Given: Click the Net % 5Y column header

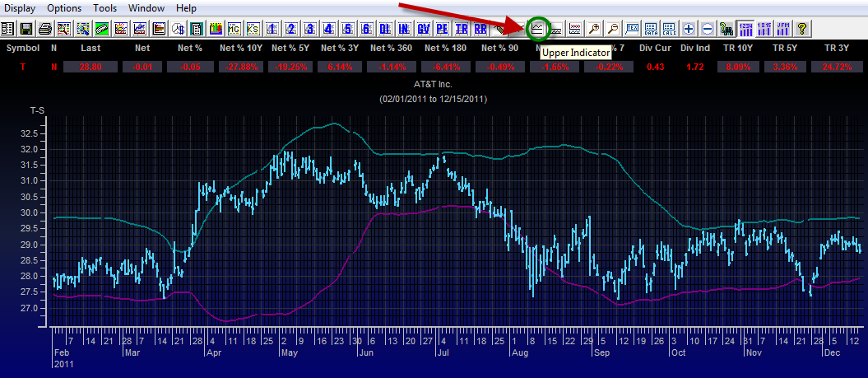Looking at the screenshot, I should tap(292, 49).
